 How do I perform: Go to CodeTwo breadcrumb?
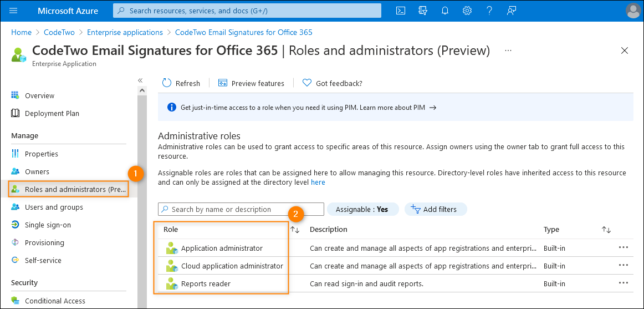coord(59,32)
